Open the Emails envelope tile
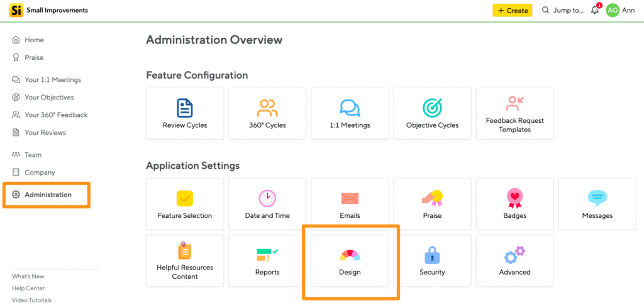The width and height of the screenshot is (644, 306). [x=350, y=204]
